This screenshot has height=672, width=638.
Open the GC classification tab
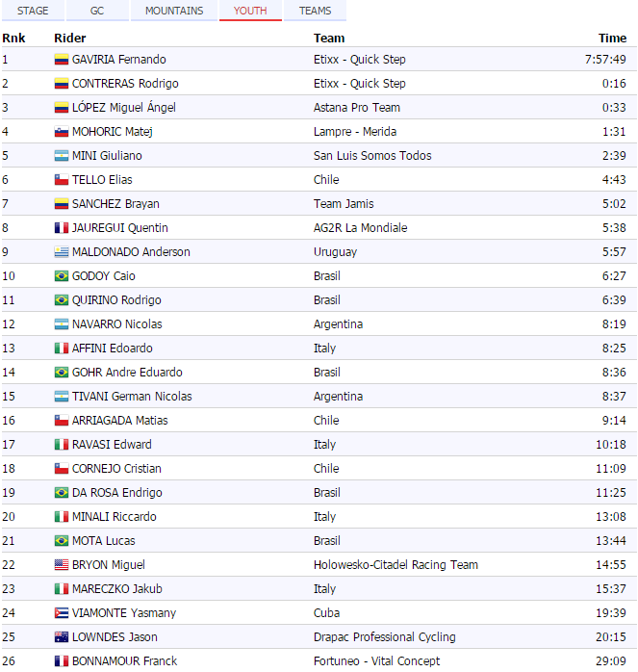click(97, 11)
